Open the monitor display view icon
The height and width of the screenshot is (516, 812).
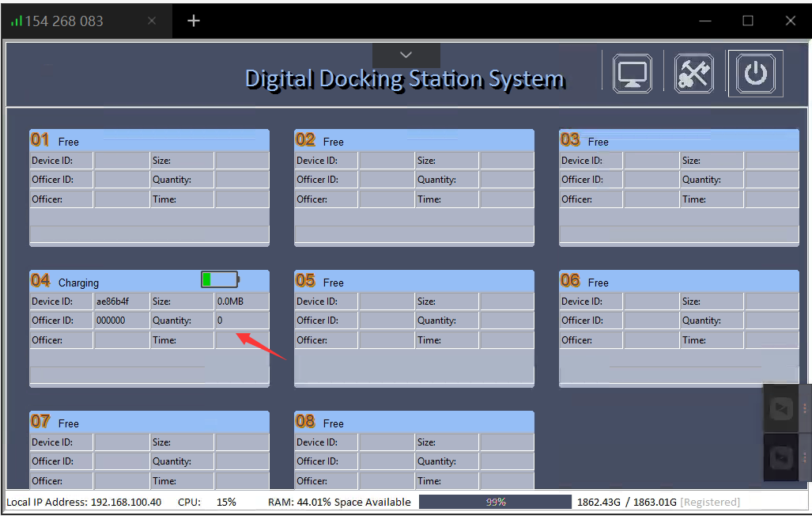pyautogui.click(x=633, y=74)
